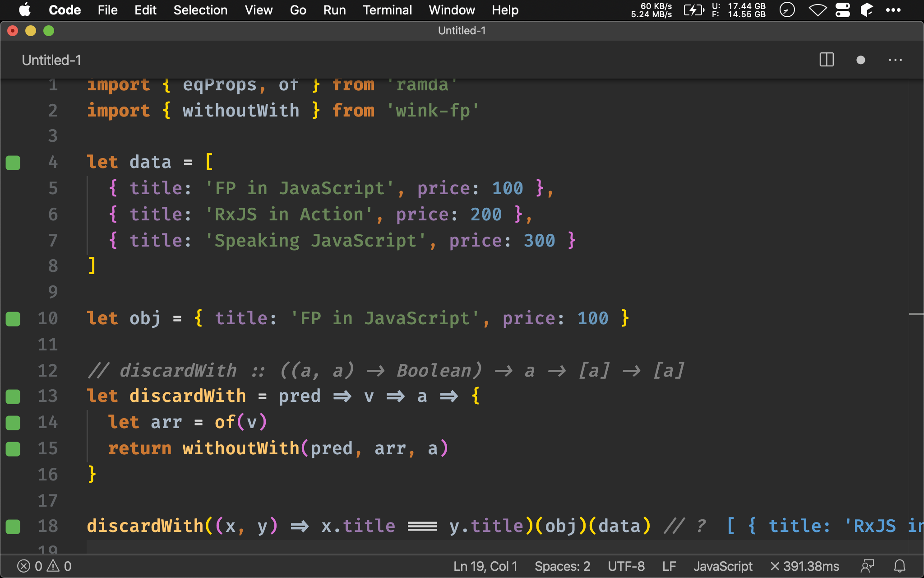The height and width of the screenshot is (578, 924).
Task: Click the cube-shaped menu bar app icon
Action: coord(866,10)
